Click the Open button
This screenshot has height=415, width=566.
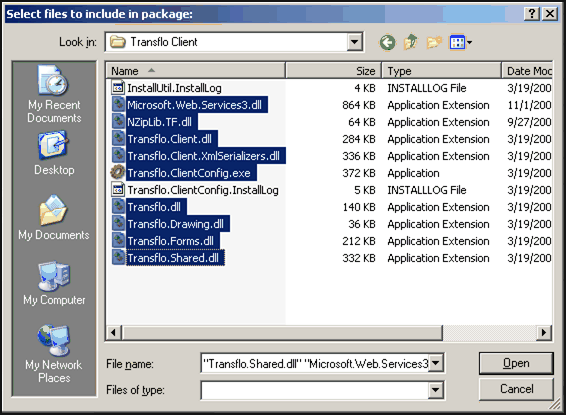(516, 363)
